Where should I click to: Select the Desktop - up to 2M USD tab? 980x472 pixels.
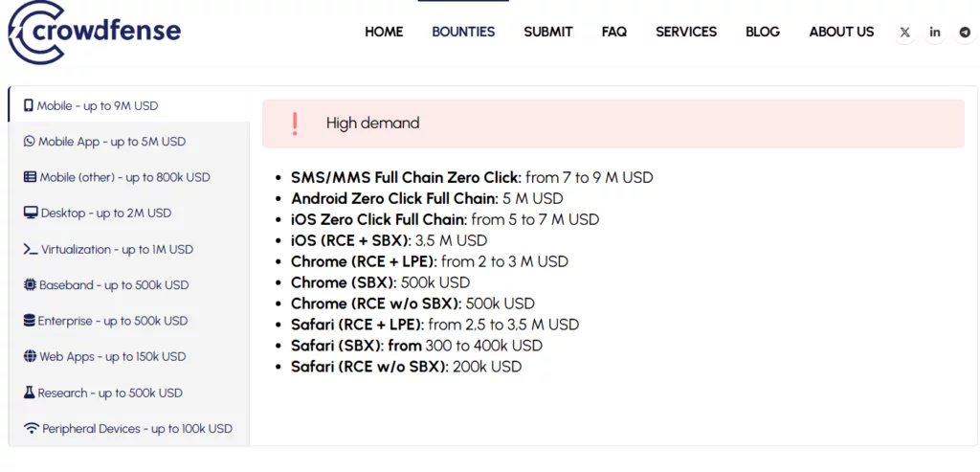point(105,214)
